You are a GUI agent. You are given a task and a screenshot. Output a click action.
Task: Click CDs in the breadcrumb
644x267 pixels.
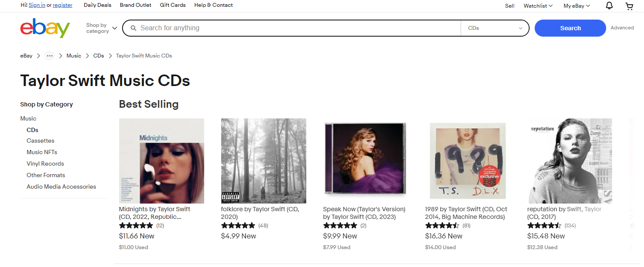tap(99, 56)
